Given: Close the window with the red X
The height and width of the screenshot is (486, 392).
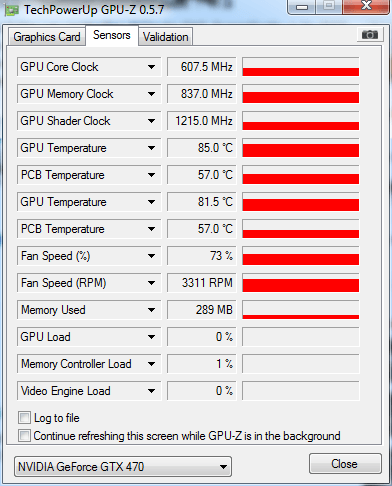Looking at the screenshot, I should pyautogui.click(x=367, y=6).
